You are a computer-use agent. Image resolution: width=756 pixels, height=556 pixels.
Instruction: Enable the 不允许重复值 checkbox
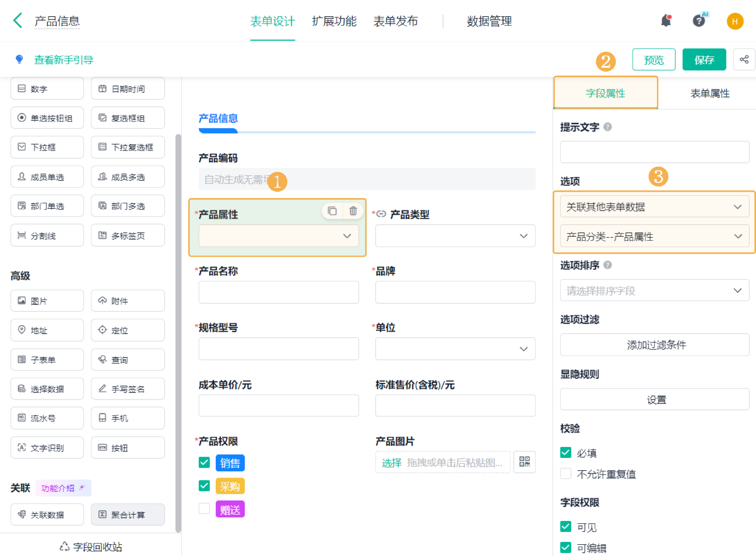pyautogui.click(x=565, y=473)
